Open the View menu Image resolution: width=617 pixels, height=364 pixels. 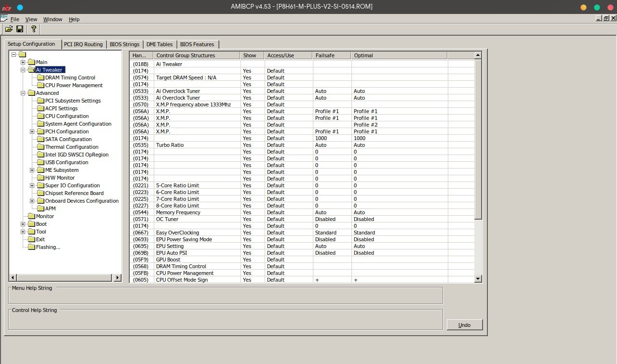[31, 19]
